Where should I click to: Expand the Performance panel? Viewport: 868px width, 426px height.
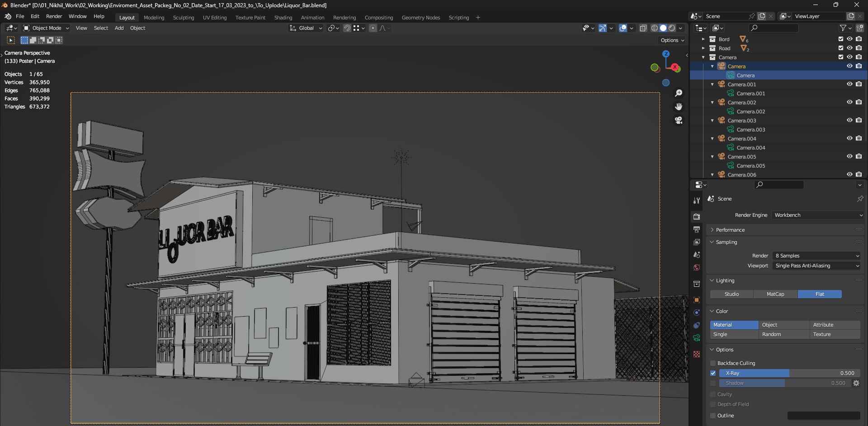(x=730, y=230)
